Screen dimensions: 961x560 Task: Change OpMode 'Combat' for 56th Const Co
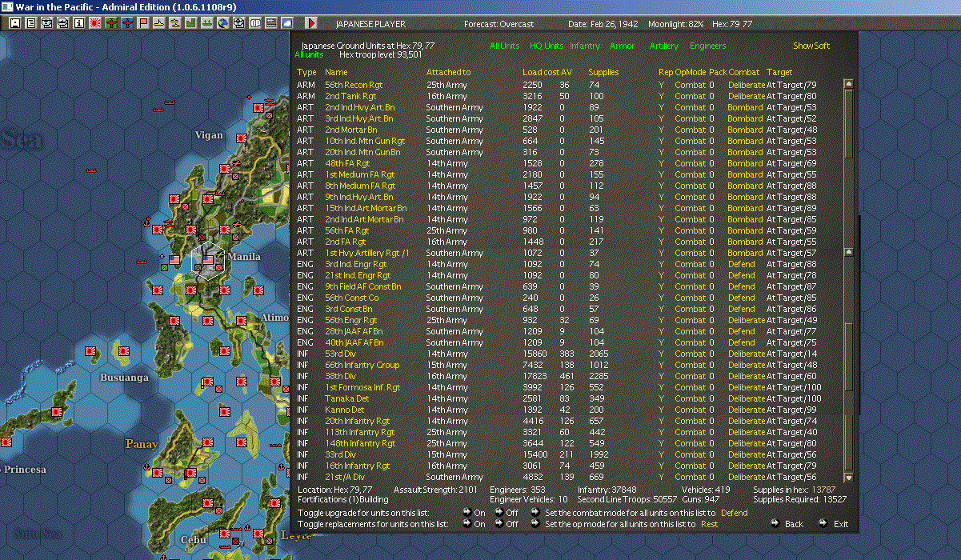690,298
